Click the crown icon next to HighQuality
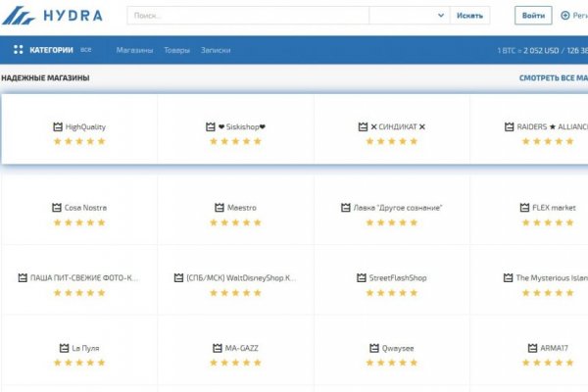Image resolution: width=588 pixels, height=392 pixels. click(57, 126)
